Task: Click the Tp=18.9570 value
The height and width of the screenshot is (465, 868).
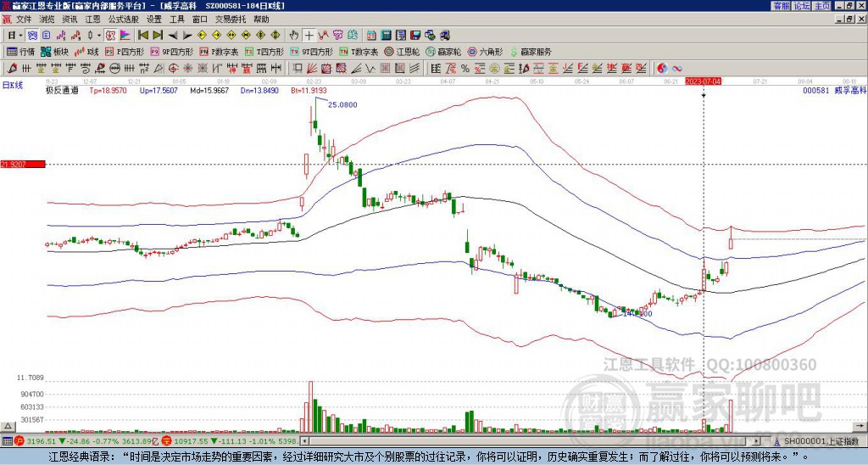Action: [x=108, y=90]
